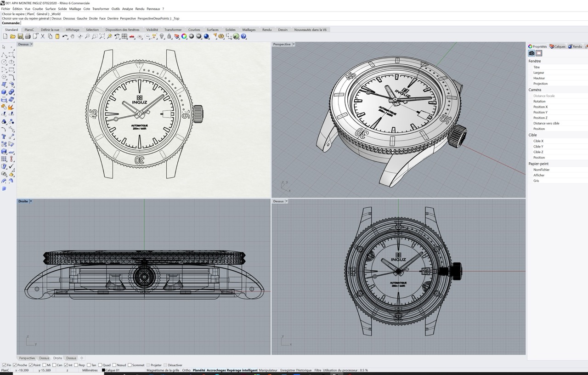
Task: Open the Dessus viewport title dropdown arrow
Action: point(31,44)
